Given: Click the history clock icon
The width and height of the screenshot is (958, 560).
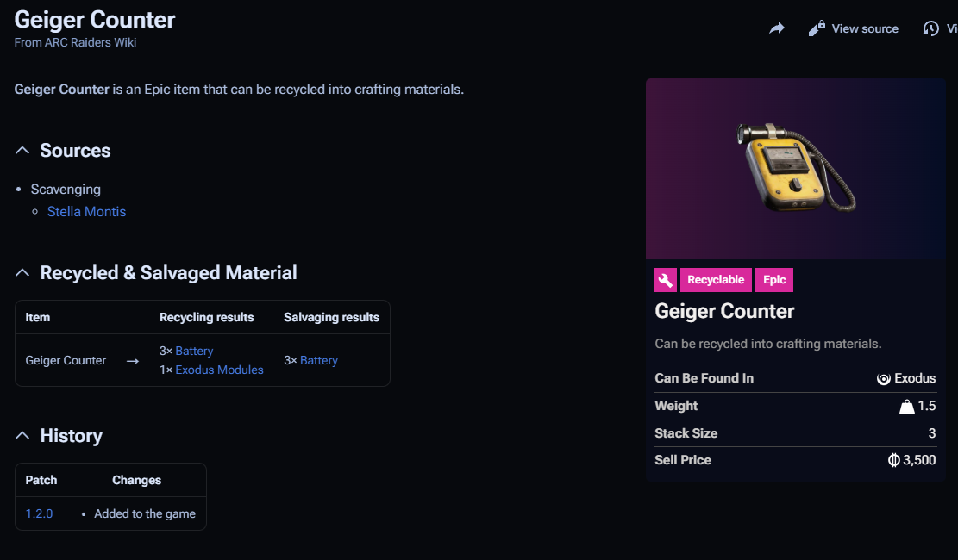Looking at the screenshot, I should click(931, 28).
